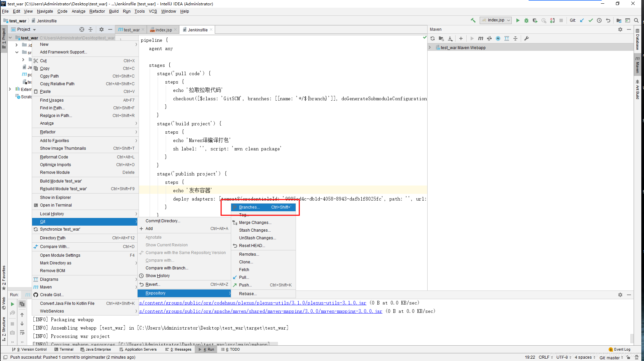Rerun Maven build in the Run panel
This screenshot has height=361, width=644.
point(12,304)
